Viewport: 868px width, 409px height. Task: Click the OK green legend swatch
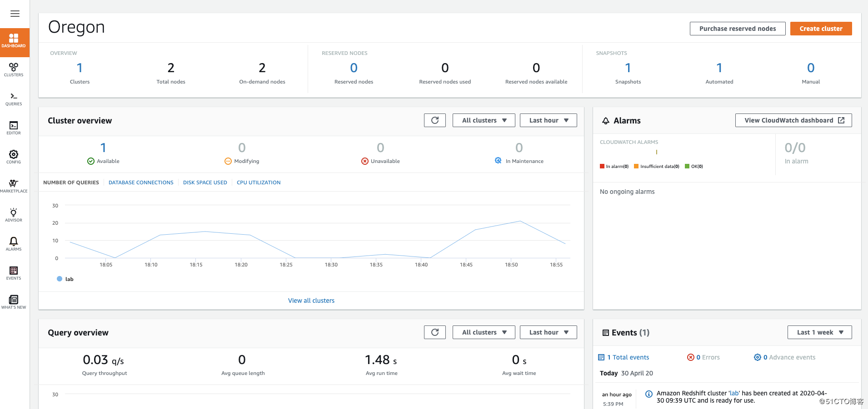(x=687, y=166)
